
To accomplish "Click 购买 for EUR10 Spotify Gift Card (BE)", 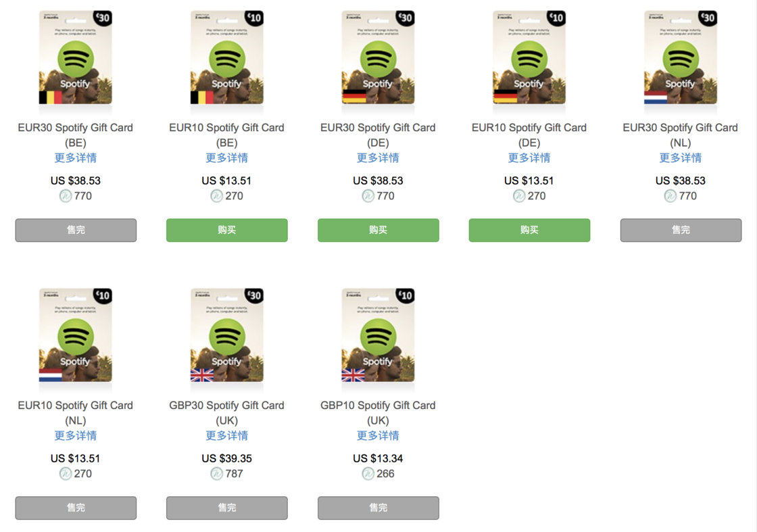I will click(227, 230).
